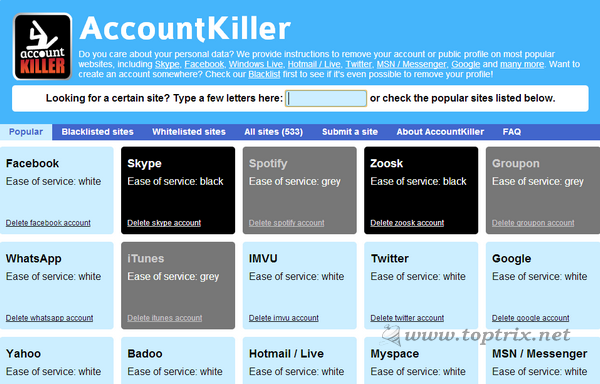Image resolution: width=600 pixels, height=384 pixels.
Task: Click 'Delete imvu account' link
Action: (x=284, y=318)
